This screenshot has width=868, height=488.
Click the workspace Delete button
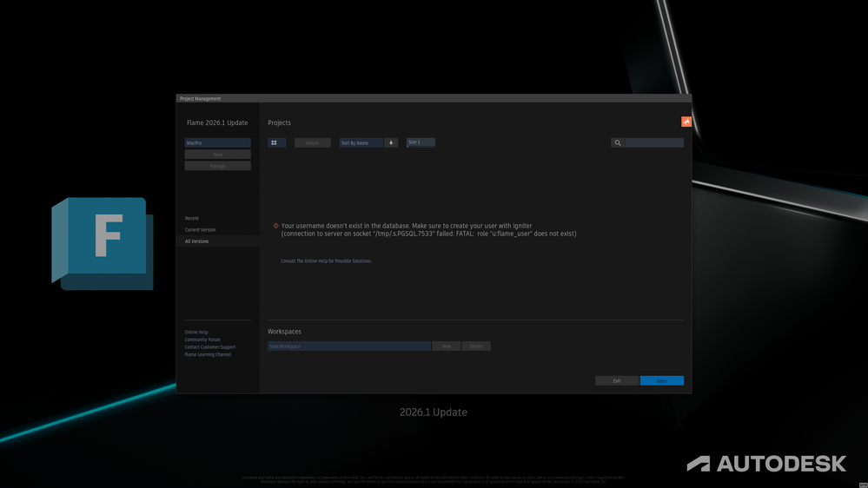click(476, 346)
